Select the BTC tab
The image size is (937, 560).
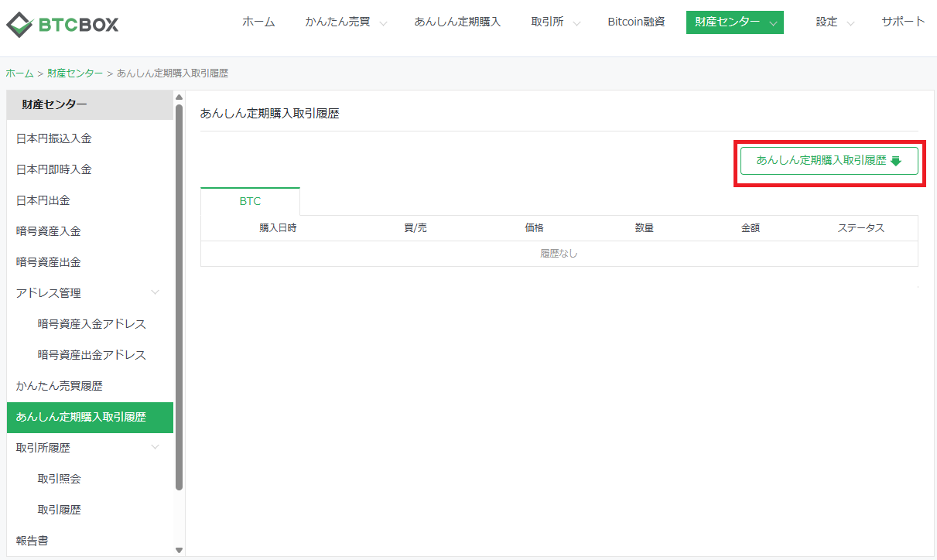click(x=250, y=201)
